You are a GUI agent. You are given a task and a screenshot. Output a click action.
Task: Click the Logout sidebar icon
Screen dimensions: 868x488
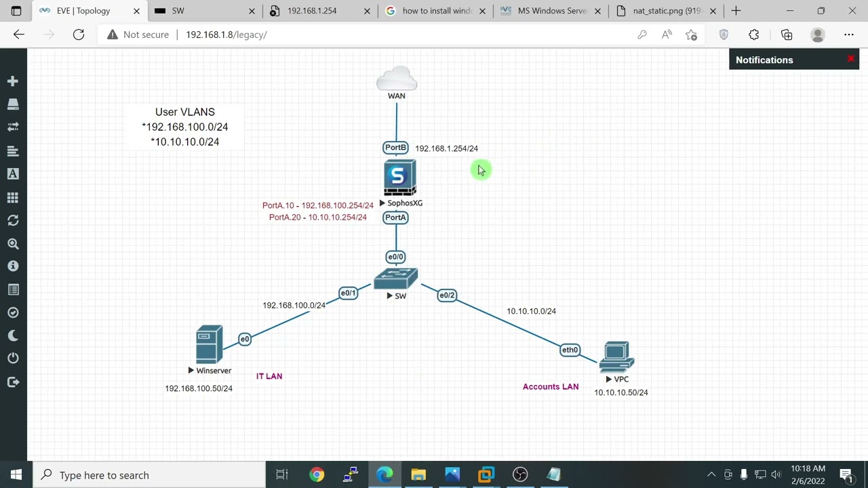(13, 382)
